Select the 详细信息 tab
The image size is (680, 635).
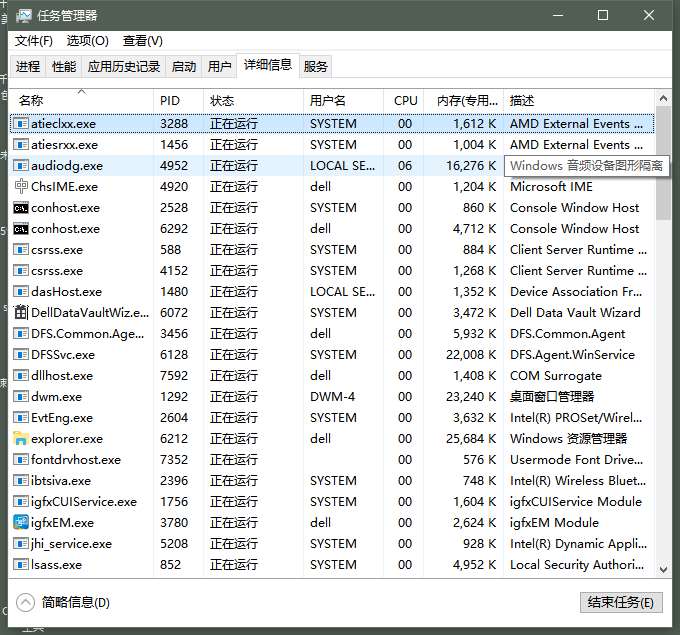268,65
